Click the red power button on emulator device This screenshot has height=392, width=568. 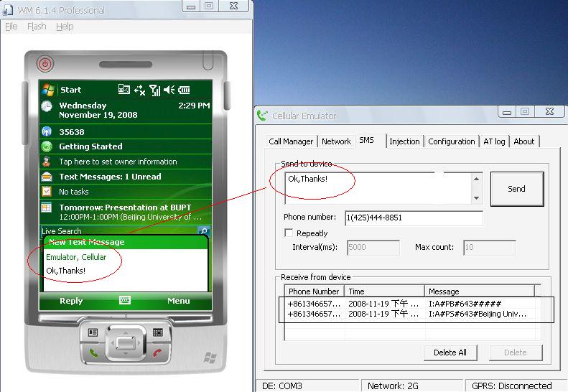(x=45, y=64)
